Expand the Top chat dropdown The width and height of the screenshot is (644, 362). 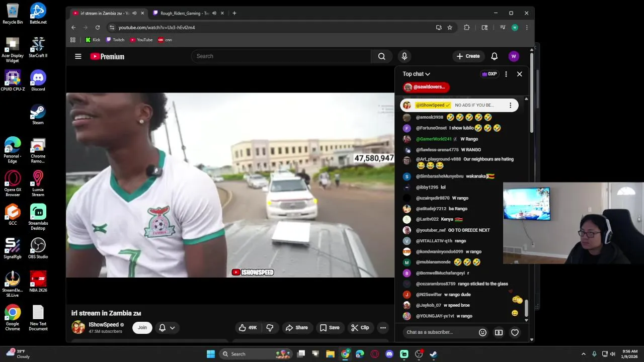click(416, 74)
